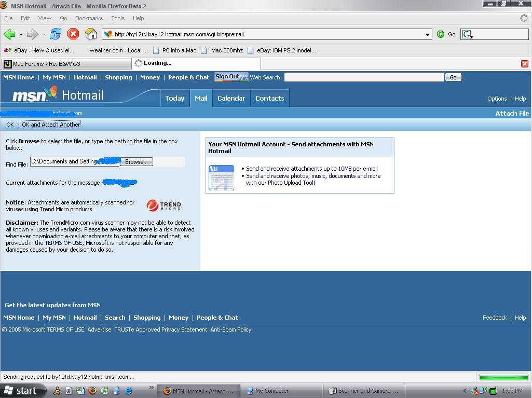Click the Sign Out button
Image resolution: width=532 pixels, height=398 pixels.
(x=231, y=77)
